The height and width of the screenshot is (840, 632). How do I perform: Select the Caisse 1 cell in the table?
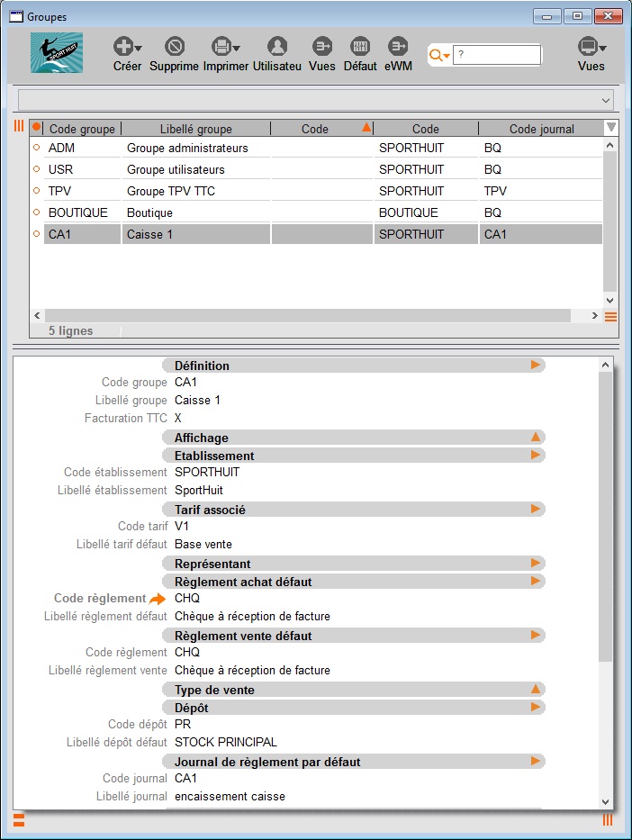(x=196, y=234)
